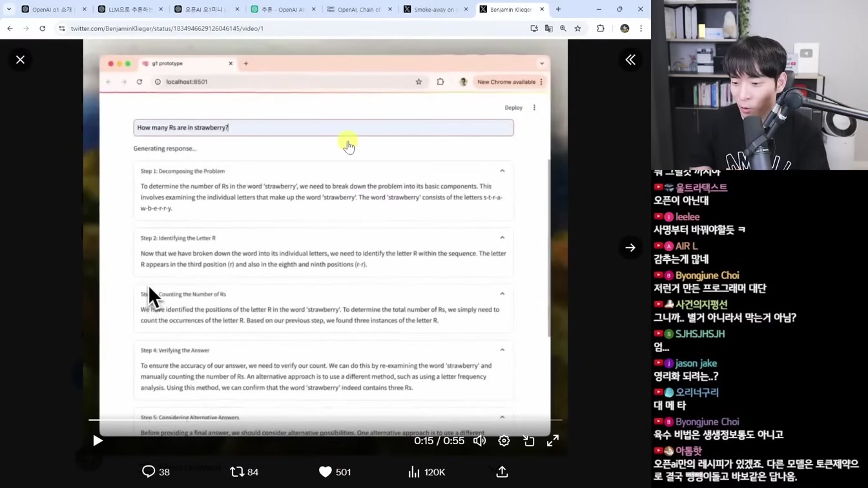Click Deploy in the g1 prototype app
This screenshot has height=488, width=868.
pos(513,108)
